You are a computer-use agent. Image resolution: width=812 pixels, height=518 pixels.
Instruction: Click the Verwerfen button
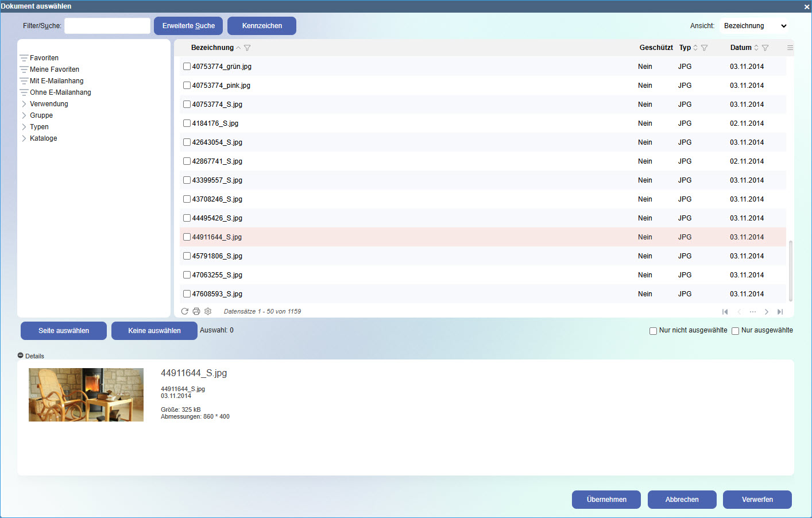click(757, 500)
